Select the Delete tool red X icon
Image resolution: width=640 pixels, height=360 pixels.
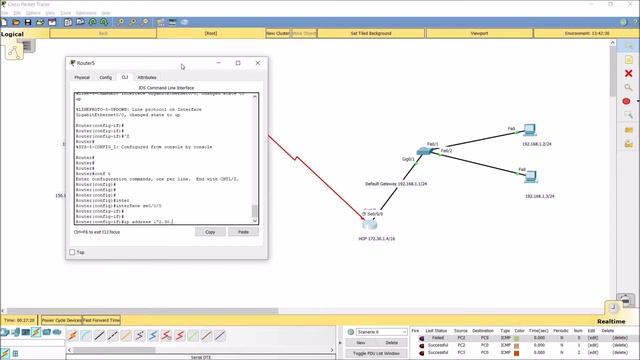pos(629,73)
